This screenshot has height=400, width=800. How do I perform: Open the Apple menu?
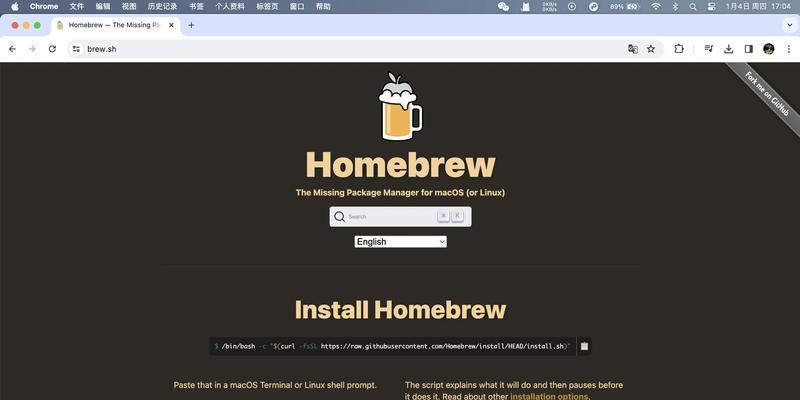15,7
